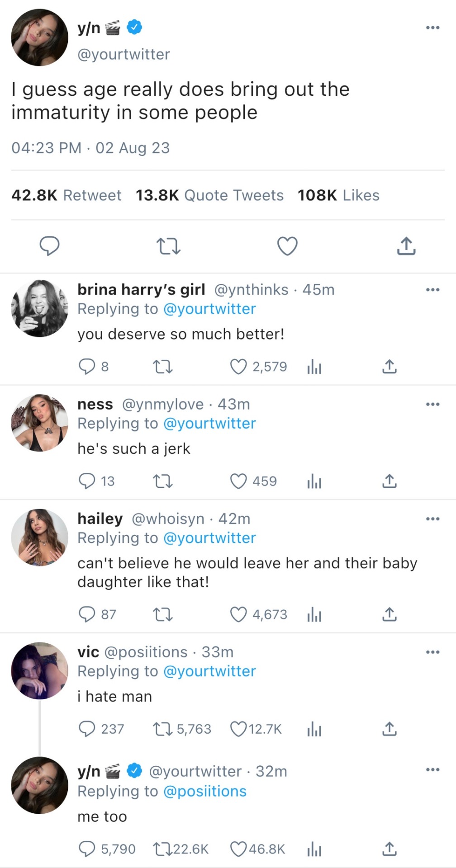Open three-dot menu on ness's reply
The height and width of the screenshot is (868, 456).
(432, 404)
